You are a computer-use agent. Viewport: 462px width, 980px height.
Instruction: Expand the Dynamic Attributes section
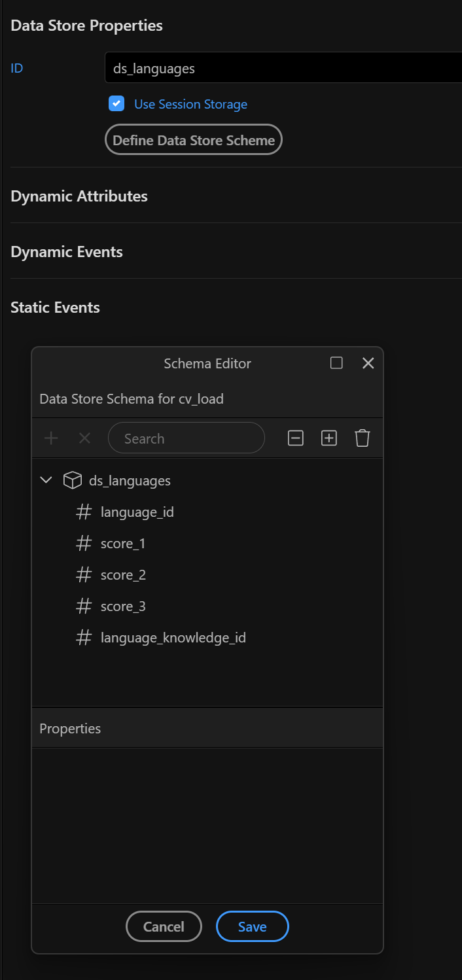point(79,196)
